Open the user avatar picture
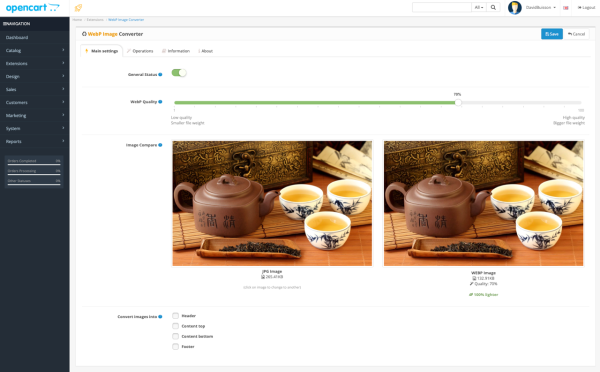The image size is (600, 372). pyautogui.click(x=515, y=8)
